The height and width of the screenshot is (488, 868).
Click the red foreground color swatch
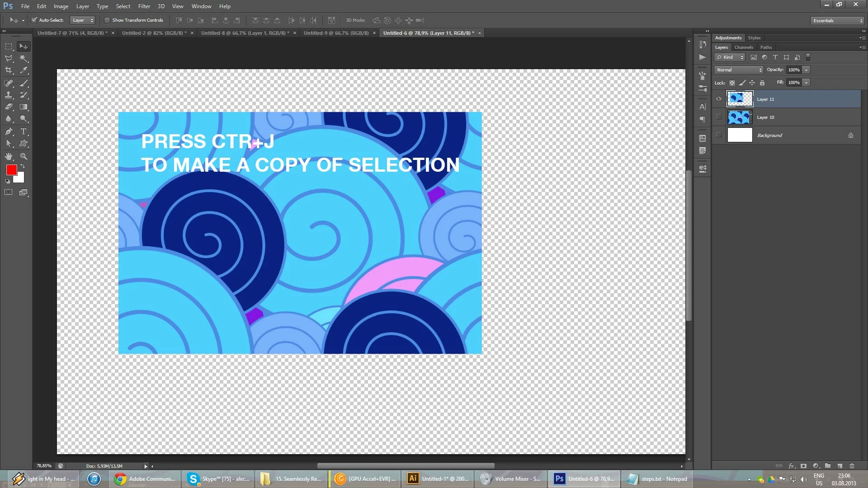(11, 170)
